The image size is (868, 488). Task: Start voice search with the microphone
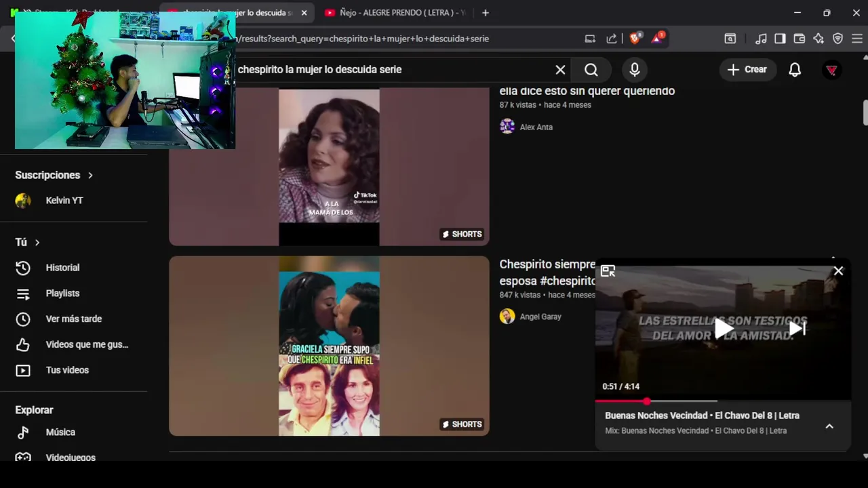(x=635, y=70)
